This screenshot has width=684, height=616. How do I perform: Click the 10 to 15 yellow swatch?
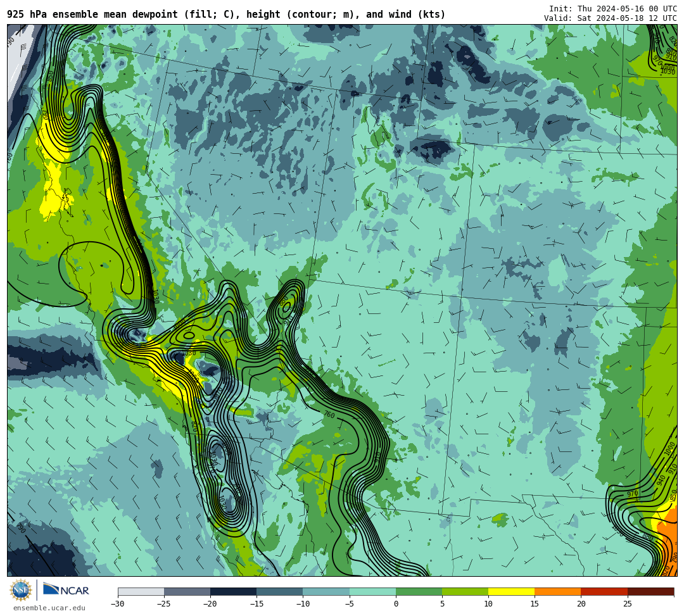(x=511, y=591)
